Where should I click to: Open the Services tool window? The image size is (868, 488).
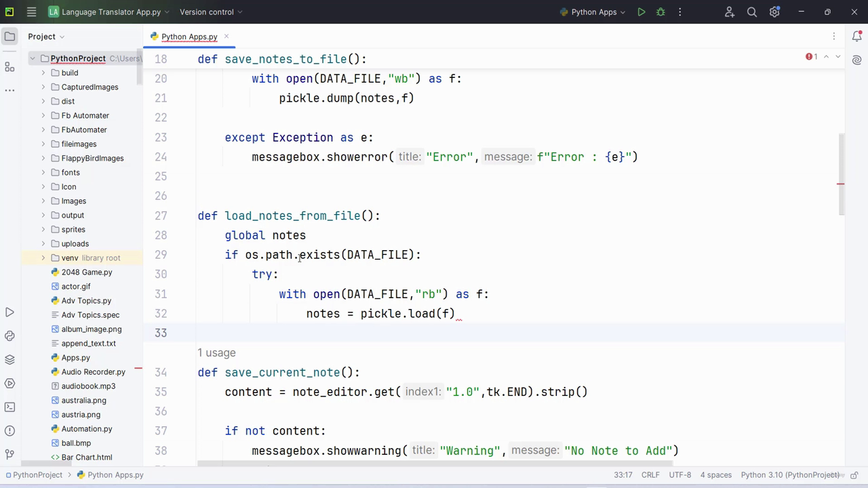[9, 384]
